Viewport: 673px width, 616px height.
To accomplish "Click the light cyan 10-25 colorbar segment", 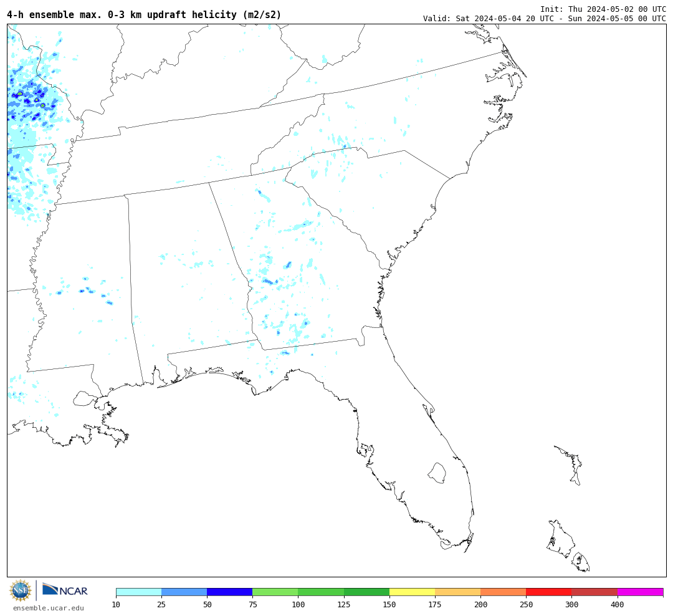I will 138,592.
